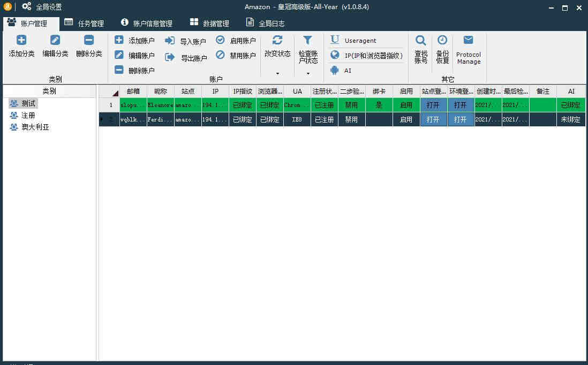Click the 绑卡 column header

379,91
